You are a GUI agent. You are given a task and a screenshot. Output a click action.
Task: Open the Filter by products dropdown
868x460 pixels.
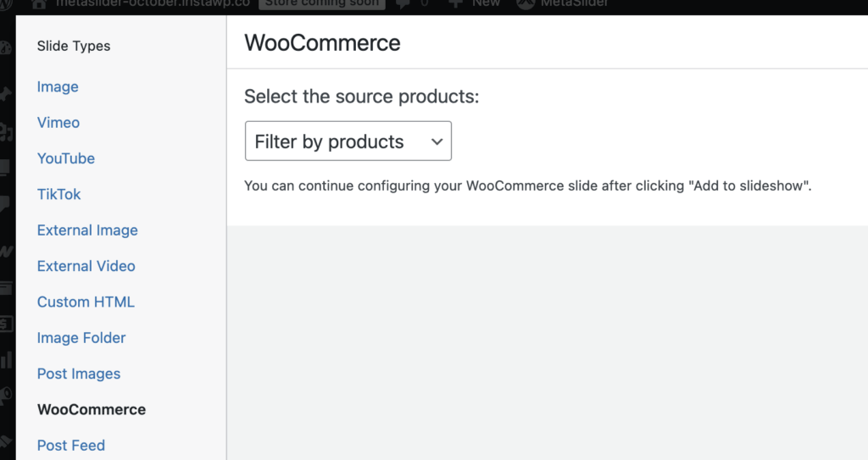pos(348,141)
